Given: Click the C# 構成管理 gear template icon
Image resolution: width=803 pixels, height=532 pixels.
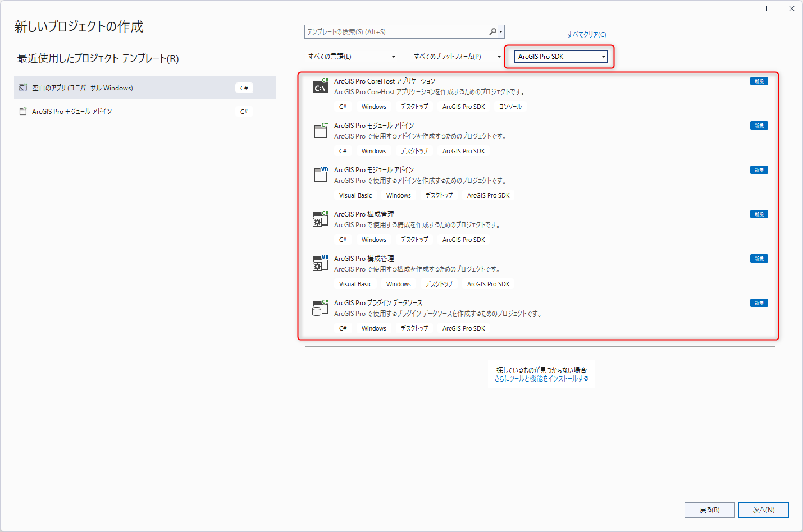Looking at the screenshot, I should point(321,219).
